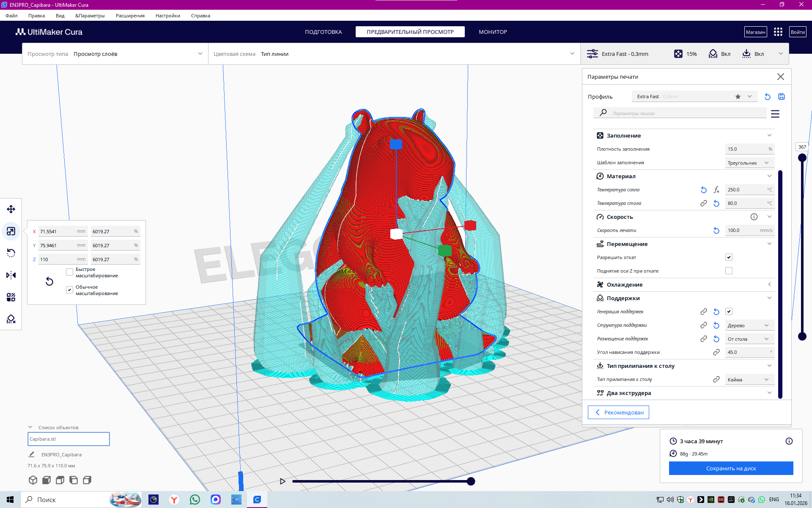Show print time info icon
This screenshot has height=508, width=812.
789,441
